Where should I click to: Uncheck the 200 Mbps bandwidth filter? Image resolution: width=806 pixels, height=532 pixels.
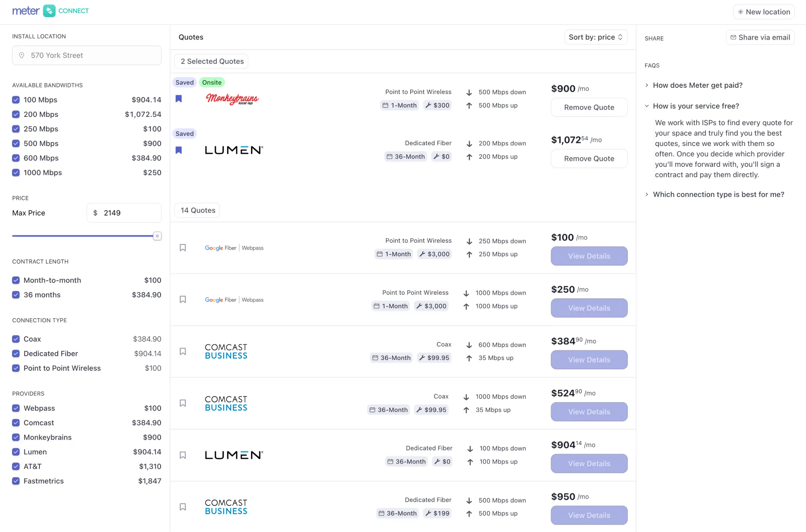pyautogui.click(x=16, y=114)
